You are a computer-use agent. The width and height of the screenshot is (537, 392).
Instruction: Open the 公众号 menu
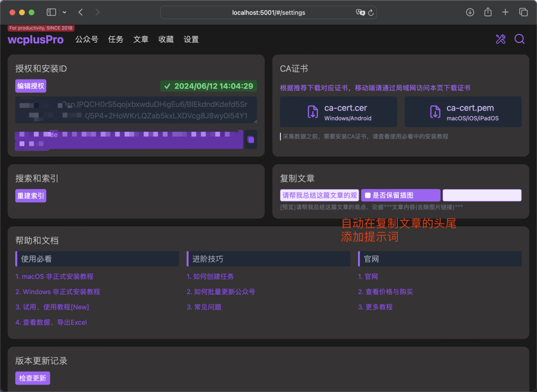[87, 39]
